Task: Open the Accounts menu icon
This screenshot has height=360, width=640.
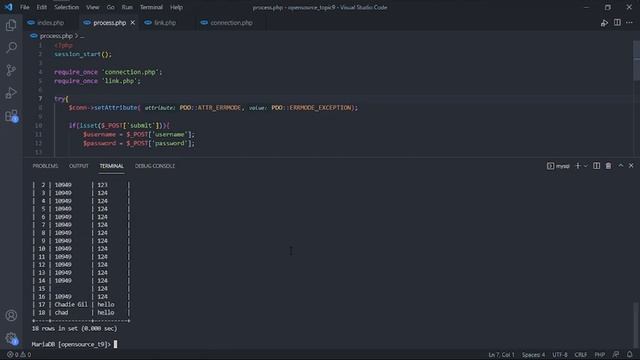Action: tap(11, 316)
